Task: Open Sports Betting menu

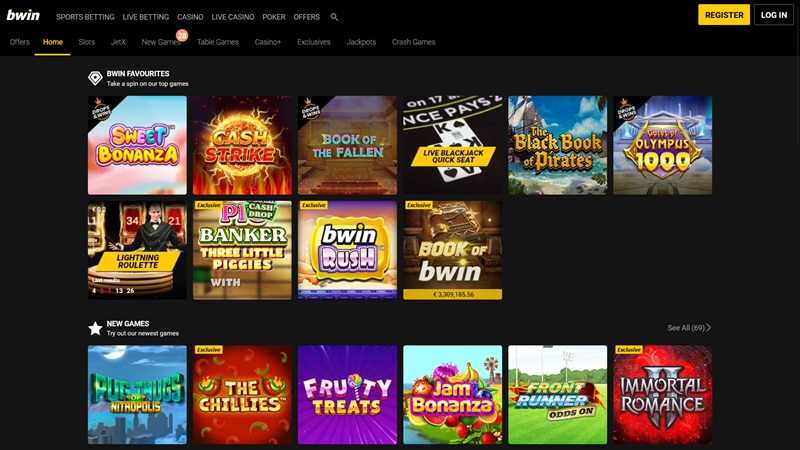Action: [x=85, y=17]
